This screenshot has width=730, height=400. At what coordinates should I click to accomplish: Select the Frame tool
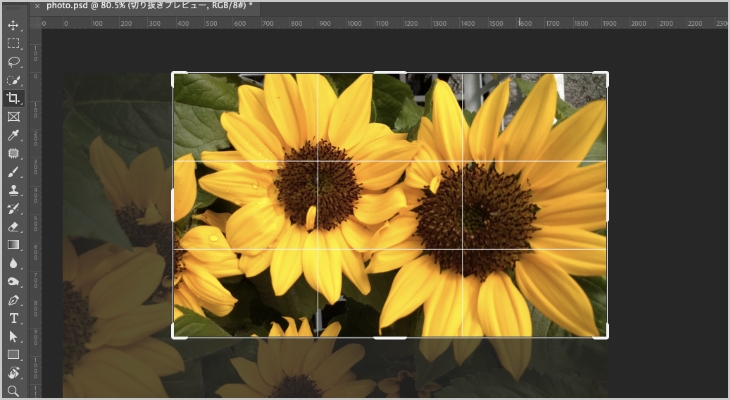pyautogui.click(x=14, y=117)
